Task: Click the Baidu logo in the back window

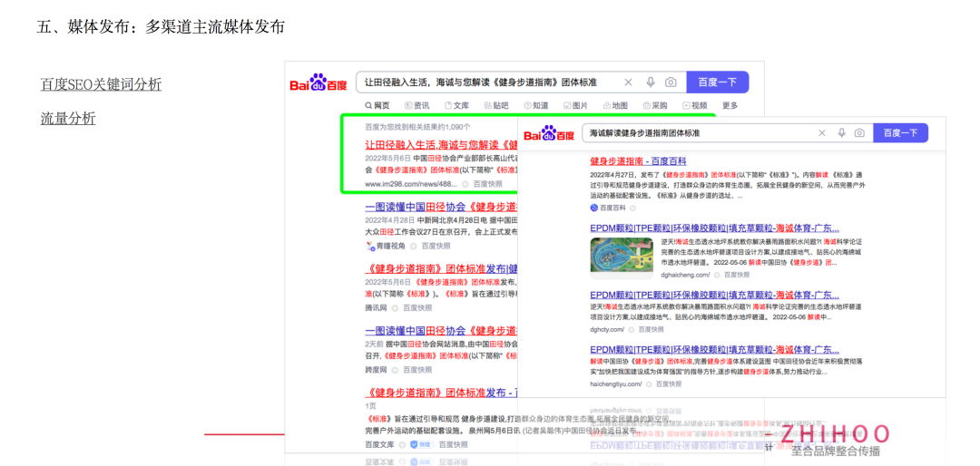Action: (x=318, y=83)
